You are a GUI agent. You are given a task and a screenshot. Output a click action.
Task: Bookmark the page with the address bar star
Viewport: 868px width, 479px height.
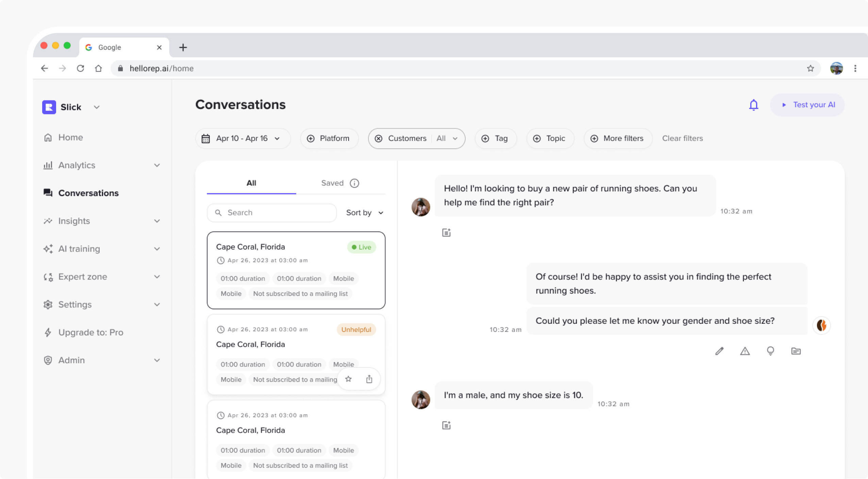coord(810,68)
